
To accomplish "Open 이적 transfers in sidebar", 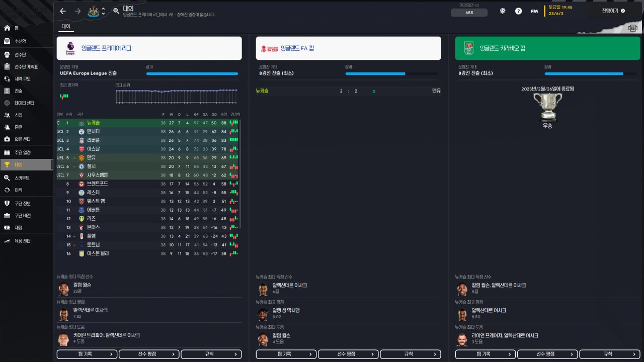I will tap(26, 190).
